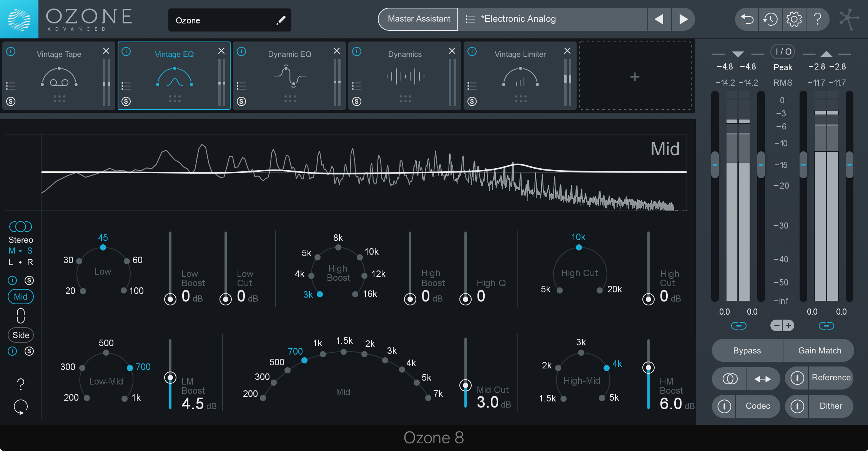Click the Vintage Tape module icon
Viewport: 868px width, 451px height.
57,78
